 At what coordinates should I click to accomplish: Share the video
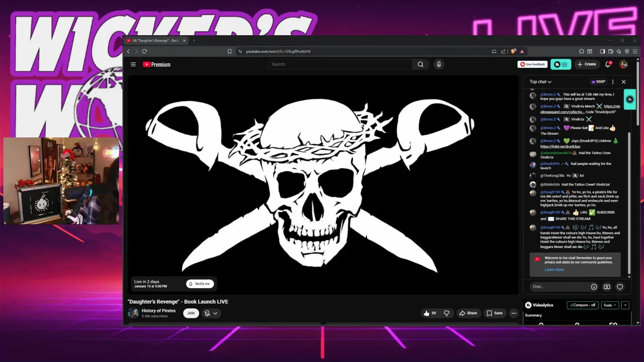pyautogui.click(x=468, y=313)
